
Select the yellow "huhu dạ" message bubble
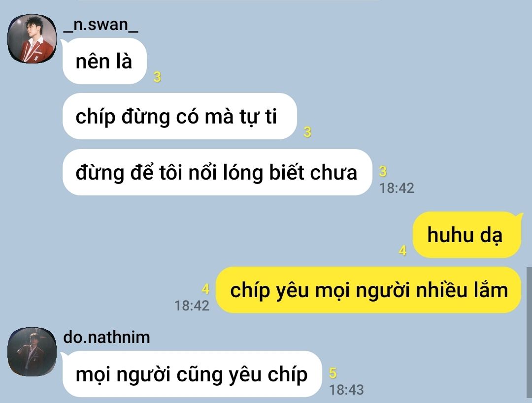click(x=466, y=235)
